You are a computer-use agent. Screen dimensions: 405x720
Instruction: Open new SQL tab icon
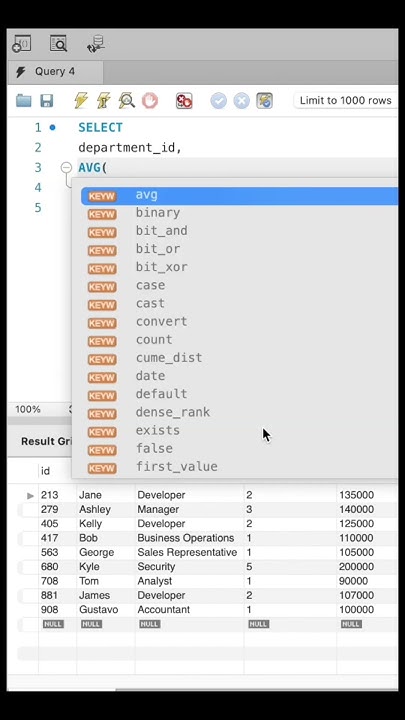[x=21, y=44]
